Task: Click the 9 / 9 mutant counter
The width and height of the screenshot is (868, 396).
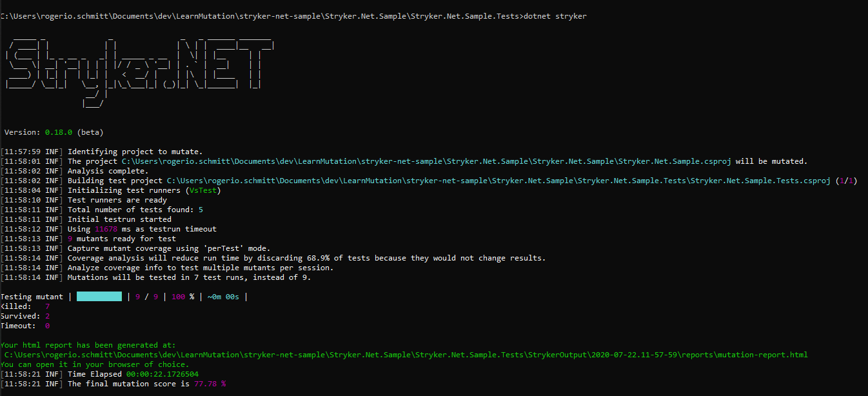Action: (146, 297)
